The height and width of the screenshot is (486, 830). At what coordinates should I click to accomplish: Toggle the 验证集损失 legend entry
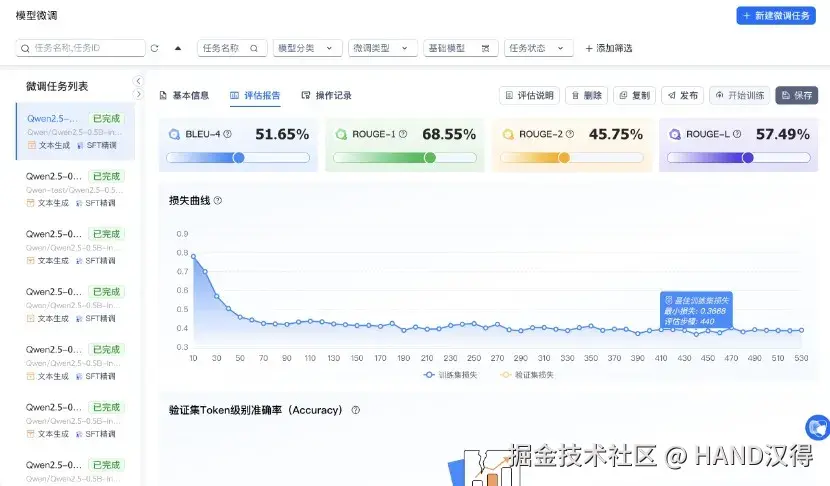pos(527,375)
